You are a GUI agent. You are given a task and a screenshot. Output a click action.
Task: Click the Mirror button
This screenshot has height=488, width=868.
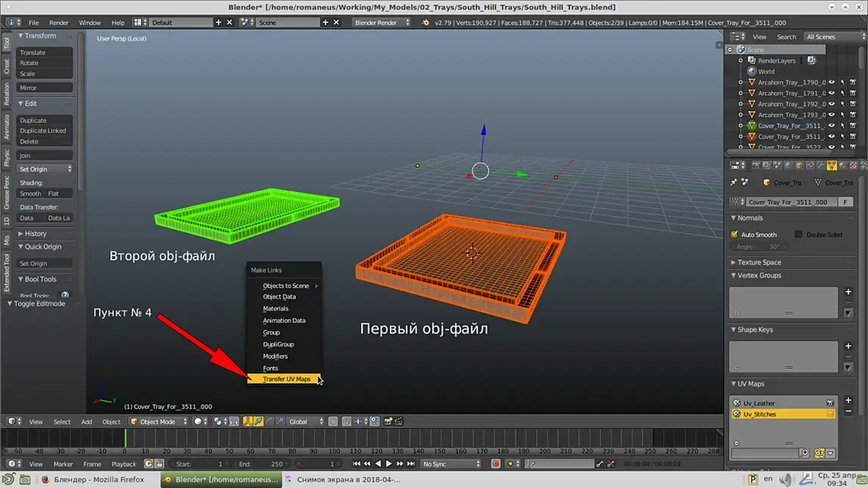[45, 87]
